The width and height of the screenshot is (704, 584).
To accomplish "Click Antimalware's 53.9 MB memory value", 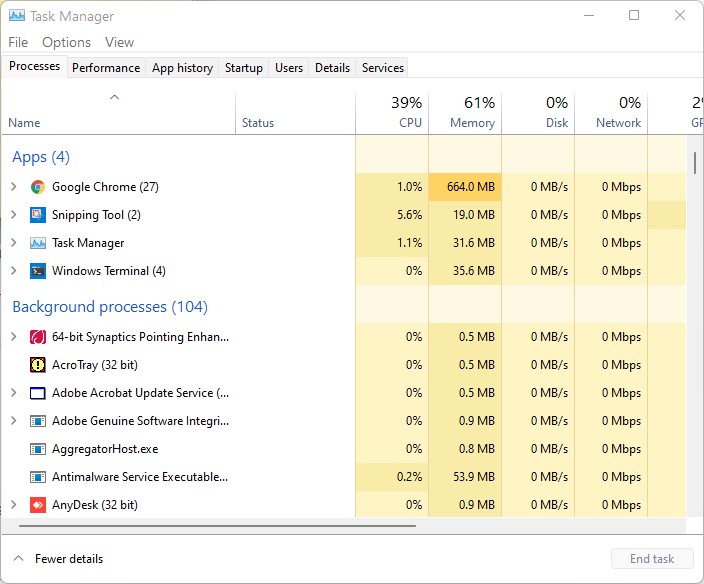I will (x=474, y=477).
